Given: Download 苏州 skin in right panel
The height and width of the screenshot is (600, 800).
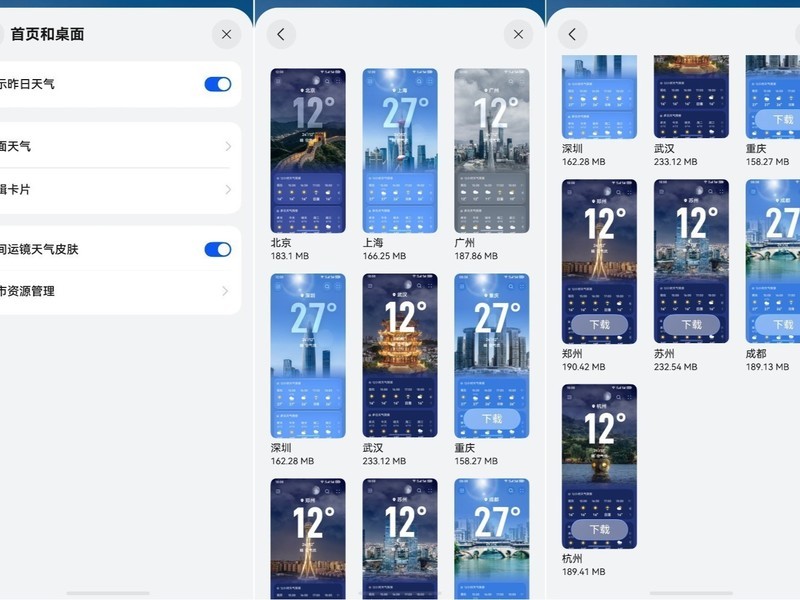Looking at the screenshot, I should coord(691,324).
